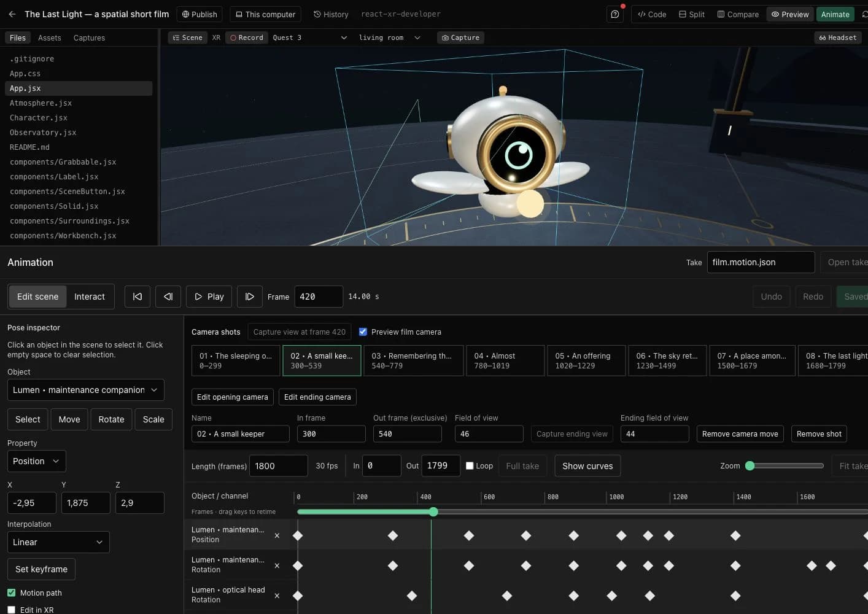Click the timeline Zoom slider handle
Image resolution: width=868 pixels, height=614 pixels.
click(x=750, y=465)
